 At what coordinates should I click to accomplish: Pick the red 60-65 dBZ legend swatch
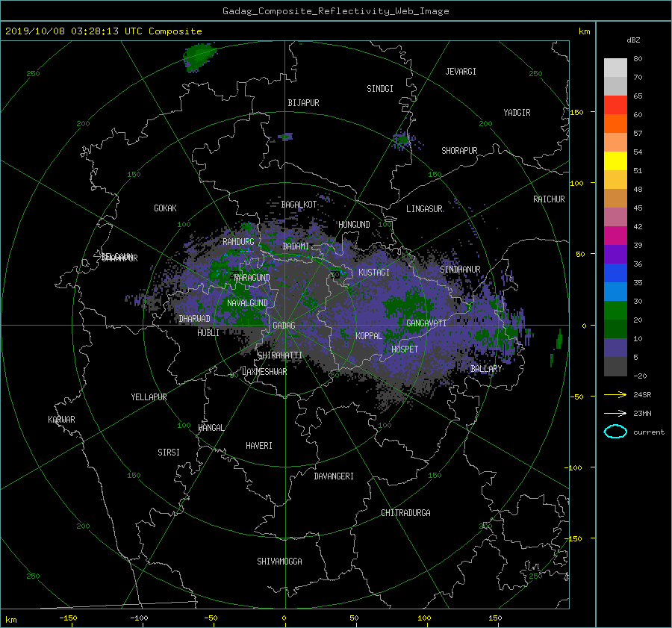[x=615, y=105]
